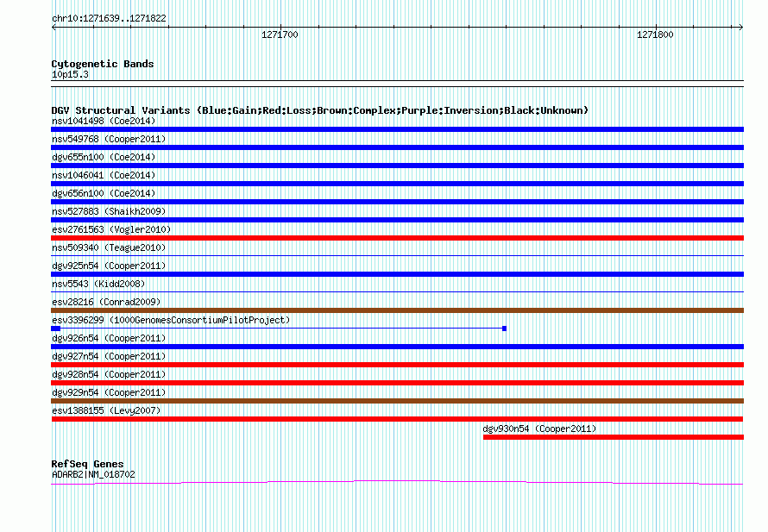Open the dgv655n100 (Coe2014) label
The image size is (768, 532).
click(x=104, y=157)
